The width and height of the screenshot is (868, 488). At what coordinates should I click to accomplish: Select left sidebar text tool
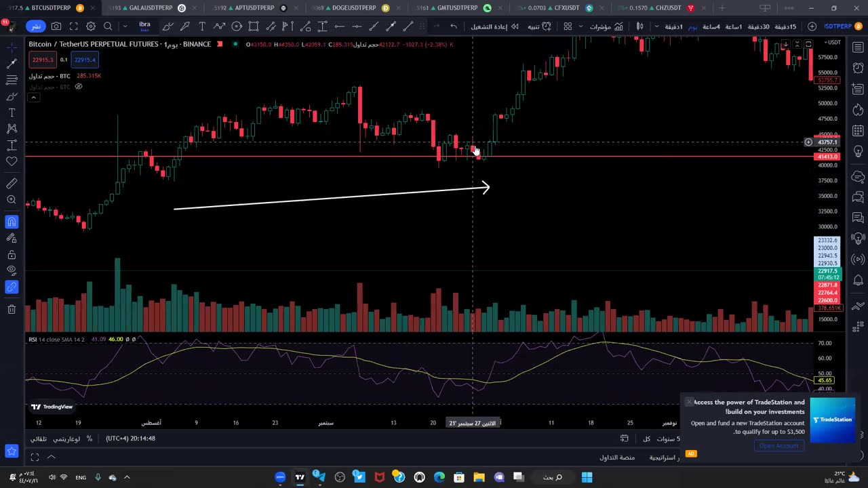click(x=12, y=113)
